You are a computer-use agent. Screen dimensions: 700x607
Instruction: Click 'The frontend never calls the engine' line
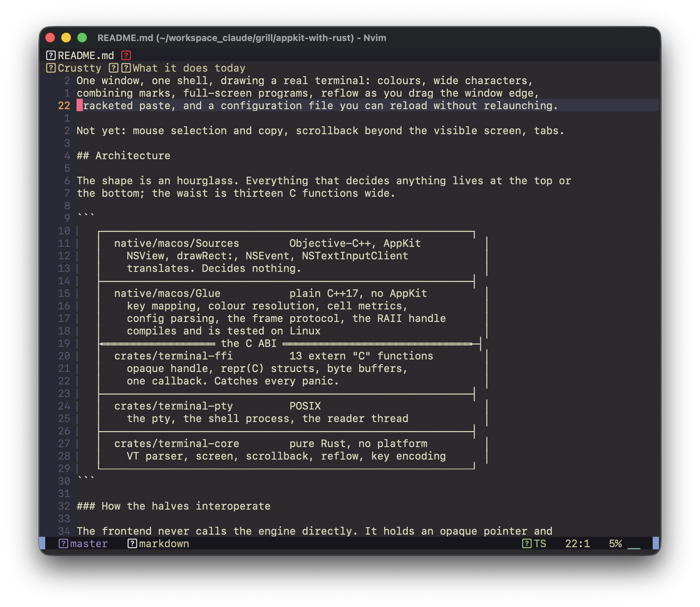[x=314, y=531]
